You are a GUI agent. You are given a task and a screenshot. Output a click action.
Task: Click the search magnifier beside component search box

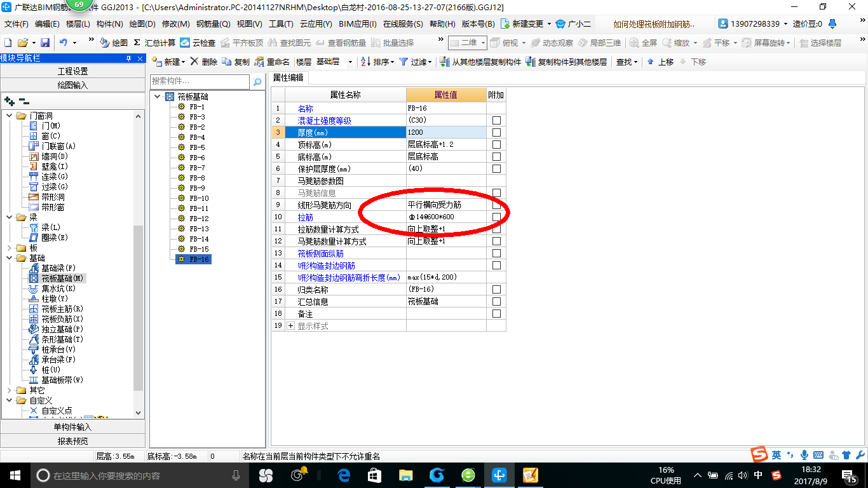click(257, 82)
